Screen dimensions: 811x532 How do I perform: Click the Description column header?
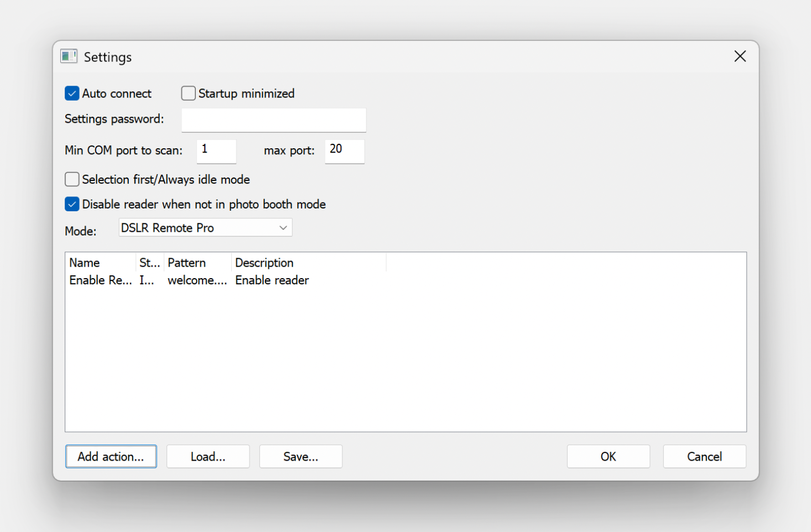pyautogui.click(x=308, y=263)
